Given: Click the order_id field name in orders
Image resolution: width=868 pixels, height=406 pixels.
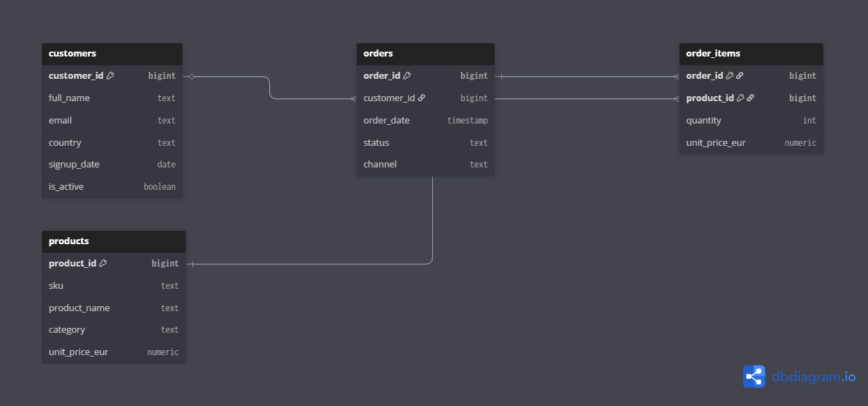Looking at the screenshot, I should [x=382, y=75].
